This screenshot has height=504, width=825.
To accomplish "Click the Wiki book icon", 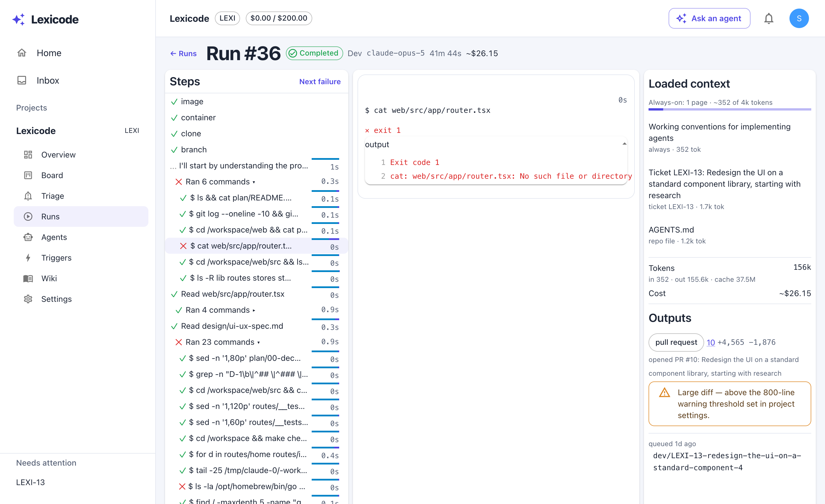I will point(28,278).
